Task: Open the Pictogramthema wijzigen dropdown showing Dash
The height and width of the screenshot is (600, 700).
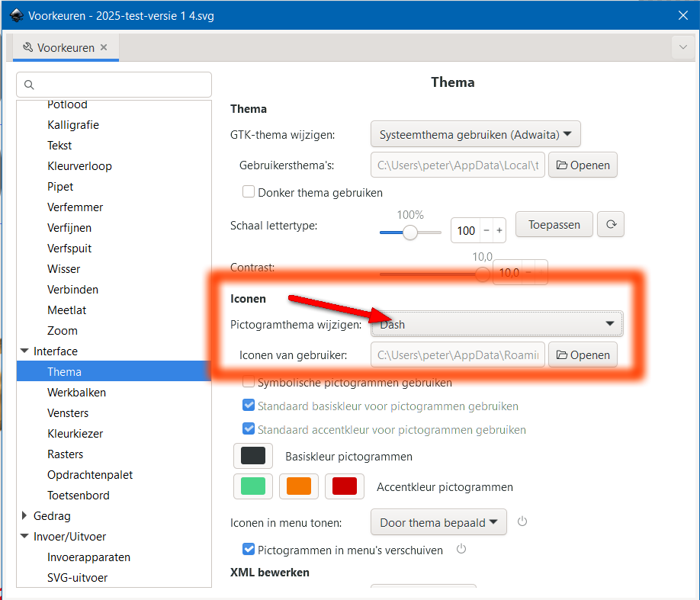Action: (497, 324)
